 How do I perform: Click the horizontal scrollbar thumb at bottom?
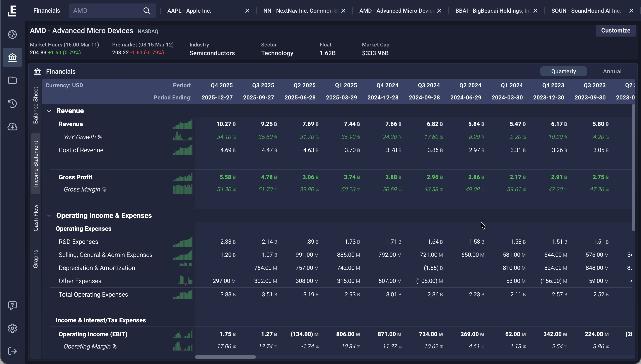225,357
